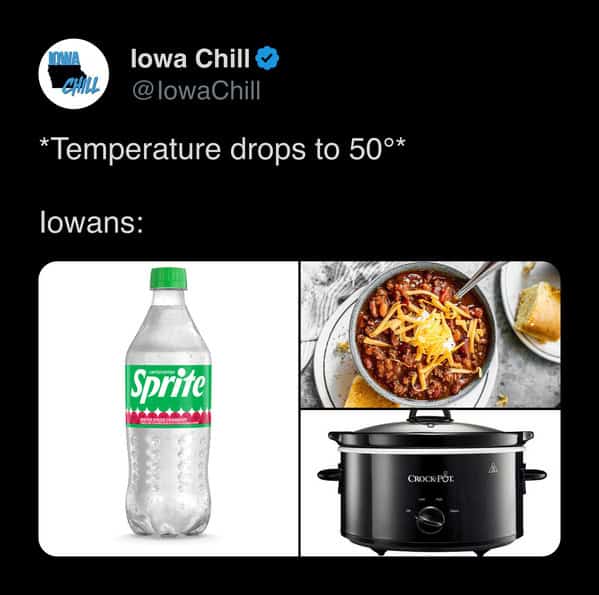Click the Crock-Pot control dial knob
The width and height of the screenshot is (599, 595).
click(x=430, y=519)
